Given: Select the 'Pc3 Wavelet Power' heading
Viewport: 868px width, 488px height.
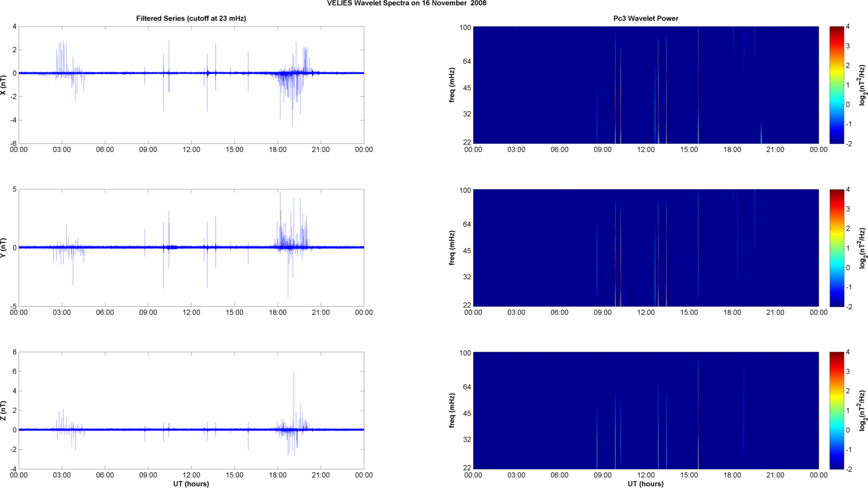Looking at the screenshot, I should 646,18.
